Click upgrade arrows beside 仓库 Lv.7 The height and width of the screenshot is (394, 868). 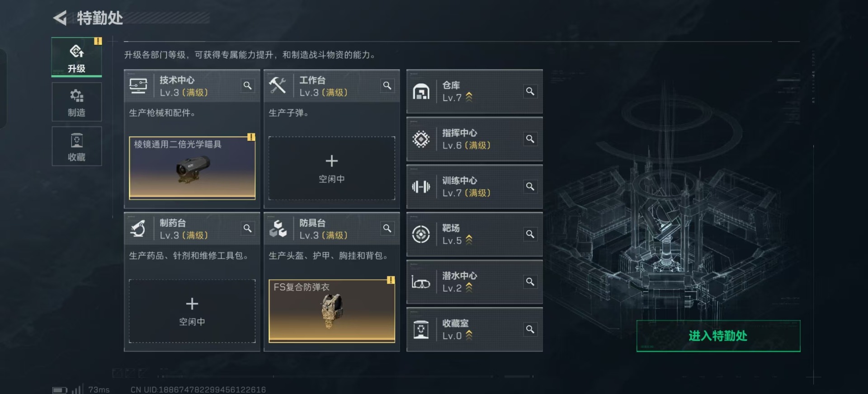pyautogui.click(x=469, y=97)
